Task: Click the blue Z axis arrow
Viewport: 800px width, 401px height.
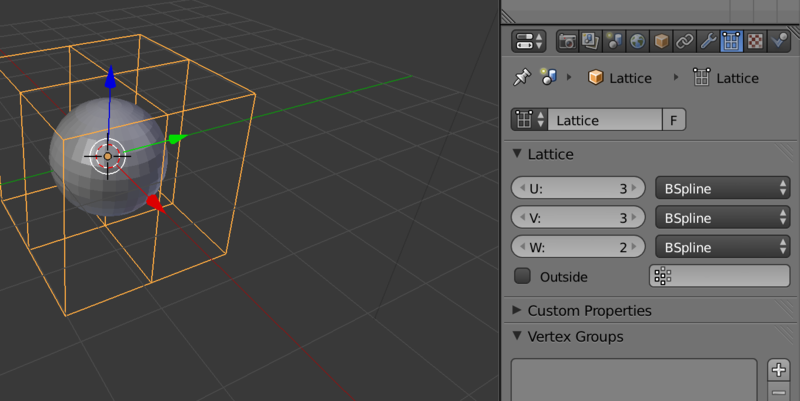Action: [x=110, y=77]
